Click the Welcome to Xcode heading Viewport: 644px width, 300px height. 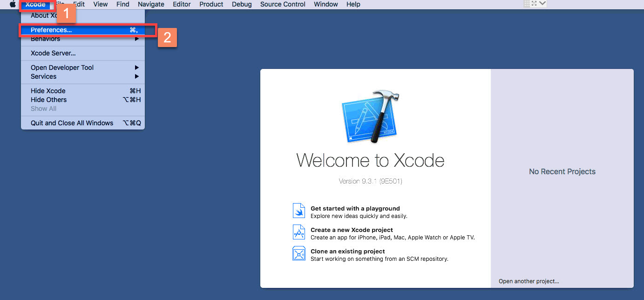[x=370, y=160]
